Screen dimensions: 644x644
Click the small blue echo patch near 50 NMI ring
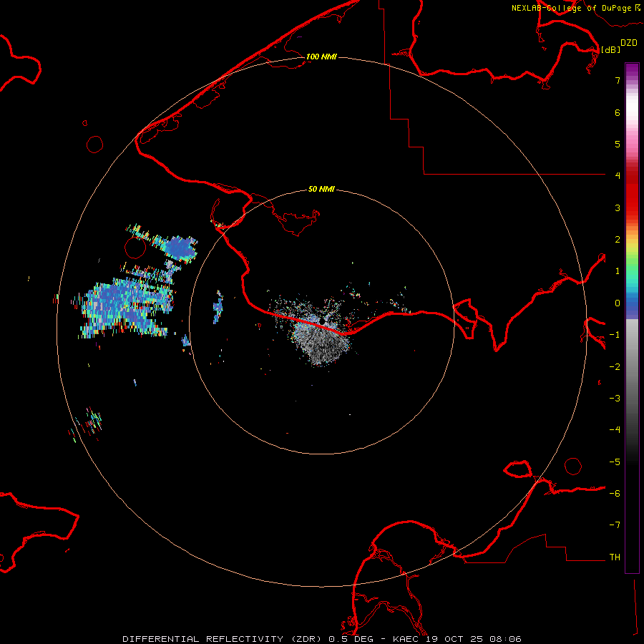click(218, 307)
